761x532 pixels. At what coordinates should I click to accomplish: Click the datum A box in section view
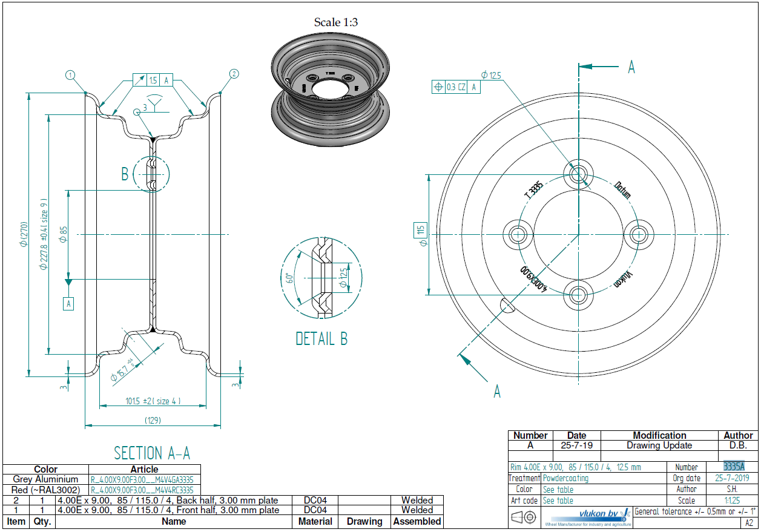pyautogui.click(x=68, y=303)
